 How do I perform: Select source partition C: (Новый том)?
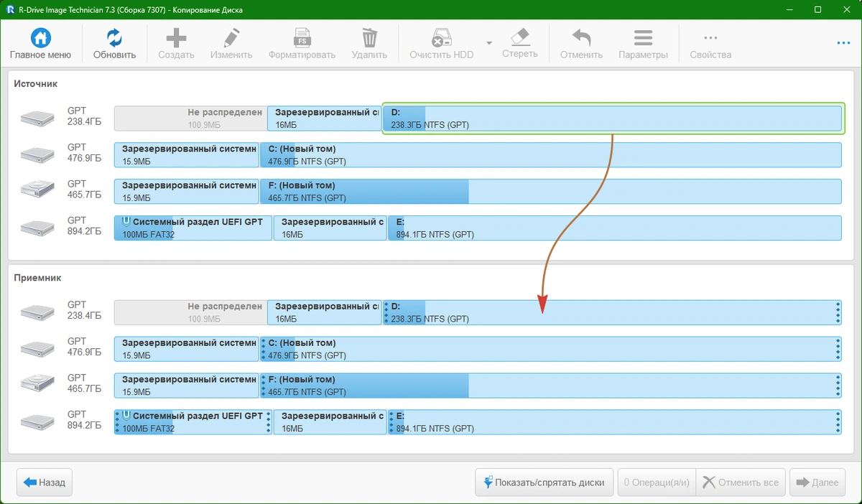coord(550,155)
